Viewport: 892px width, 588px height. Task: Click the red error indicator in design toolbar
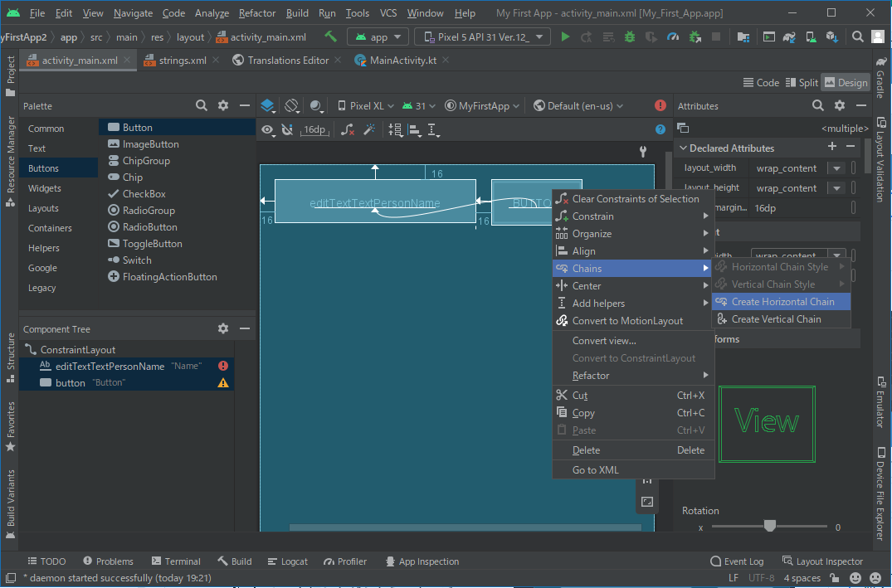[660, 105]
